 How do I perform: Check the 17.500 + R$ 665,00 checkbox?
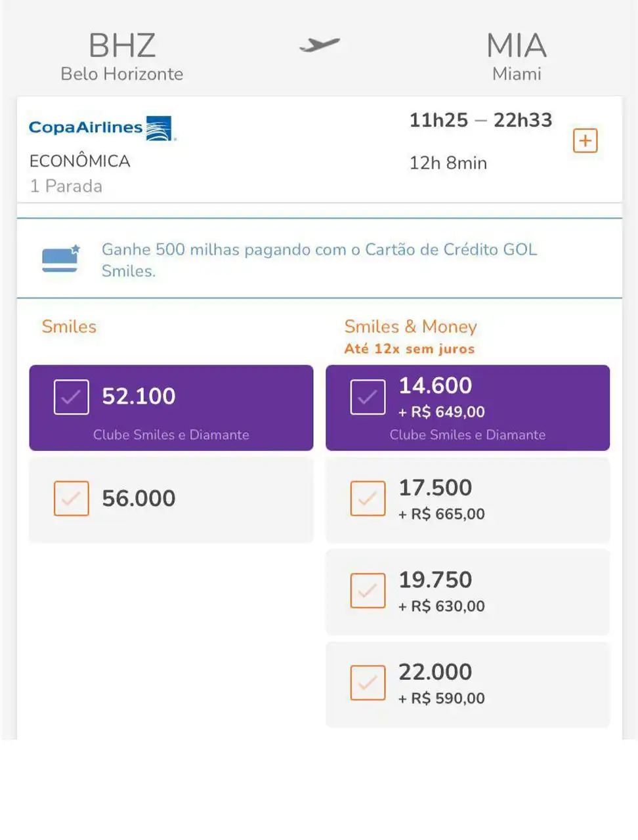pos(368,499)
